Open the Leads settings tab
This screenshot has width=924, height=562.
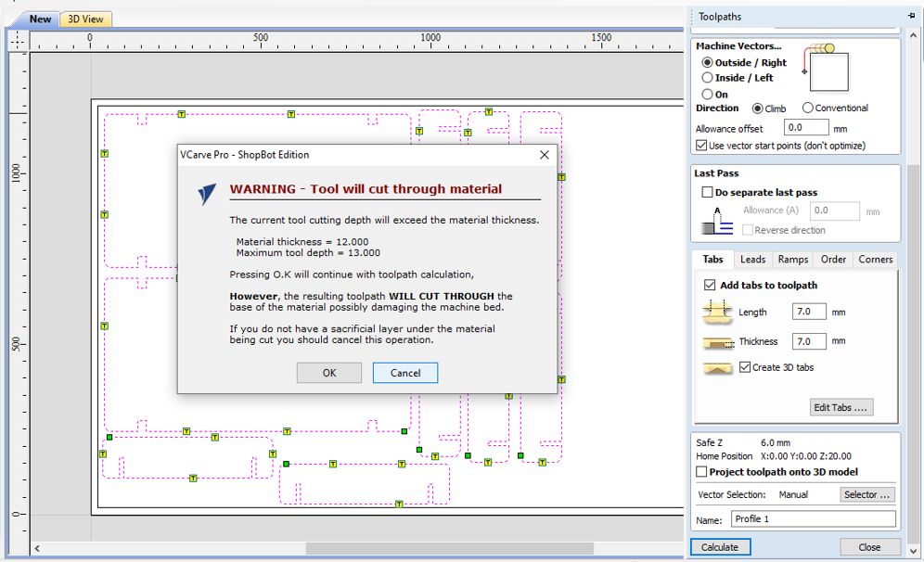[752, 259]
